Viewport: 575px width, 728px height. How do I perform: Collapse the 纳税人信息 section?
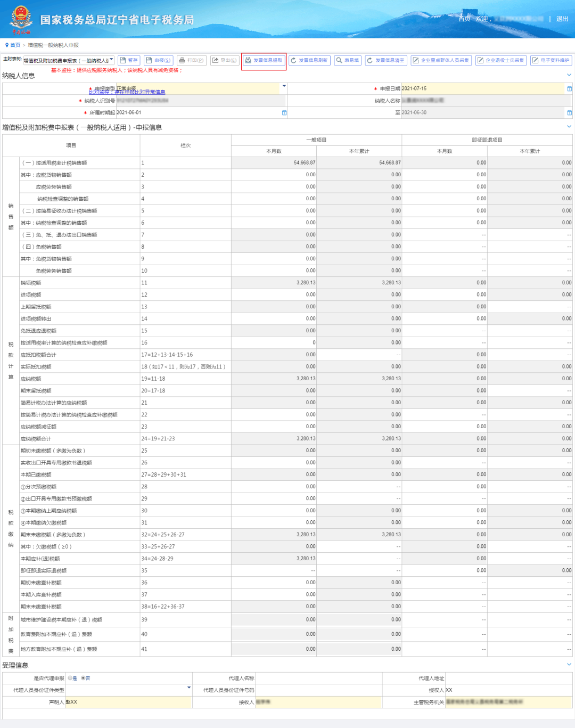pyautogui.click(x=569, y=75)
